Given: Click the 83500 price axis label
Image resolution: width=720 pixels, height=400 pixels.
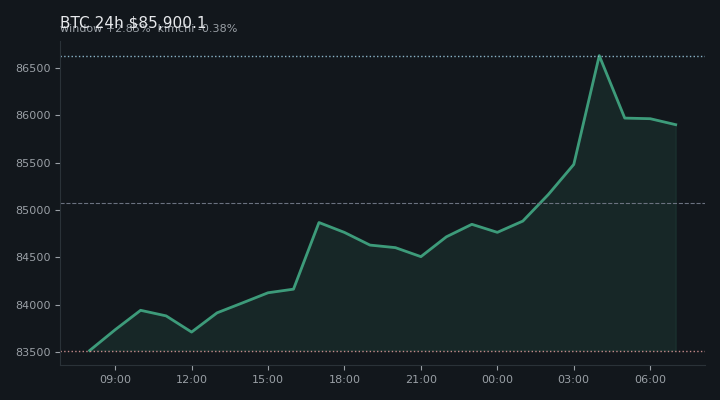Looking at the screenshot, I should point(33,352).
